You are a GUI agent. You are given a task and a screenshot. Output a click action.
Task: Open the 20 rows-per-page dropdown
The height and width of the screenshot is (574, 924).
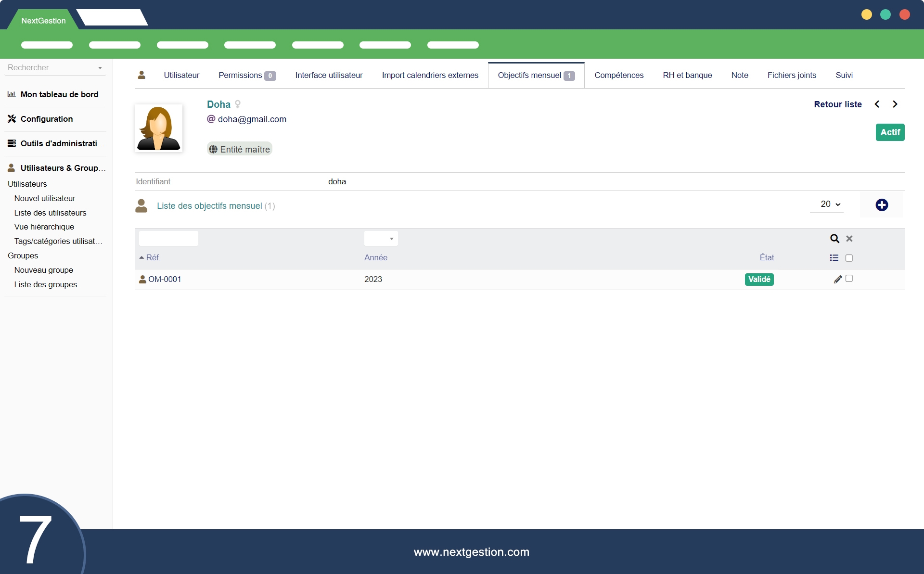coord(830,204)
